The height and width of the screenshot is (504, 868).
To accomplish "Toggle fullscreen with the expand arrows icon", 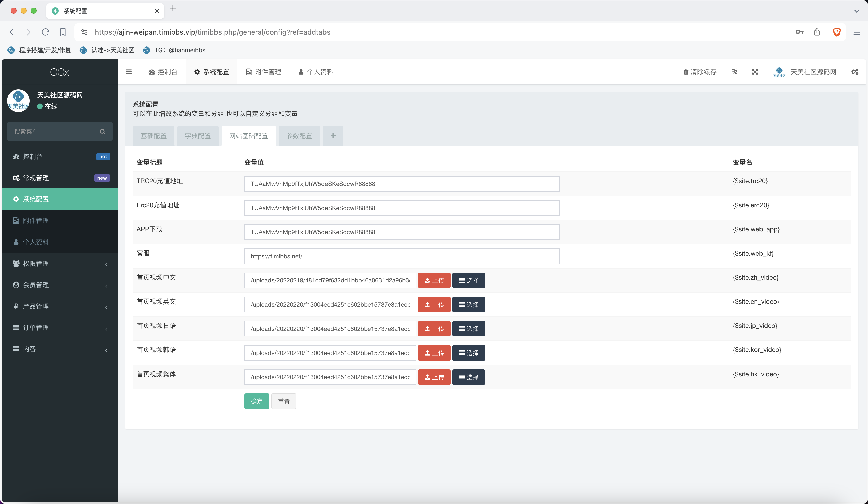I will [x=755, y=72].
